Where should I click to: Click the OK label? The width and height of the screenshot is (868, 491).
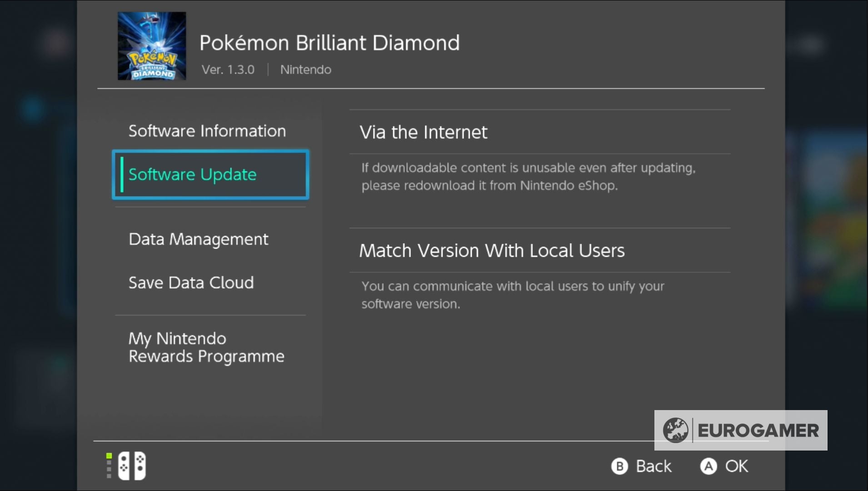[x=736, y=466]
